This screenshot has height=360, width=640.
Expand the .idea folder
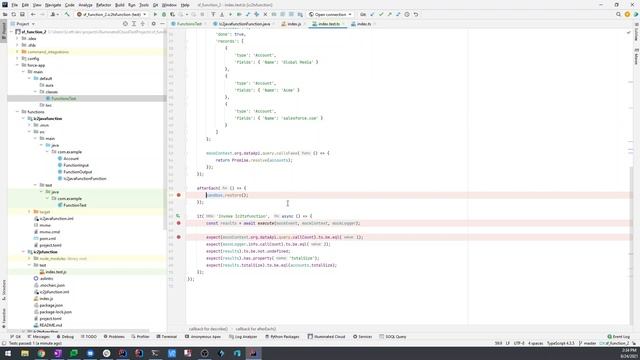pyautogui.click(x=17, y=38)
